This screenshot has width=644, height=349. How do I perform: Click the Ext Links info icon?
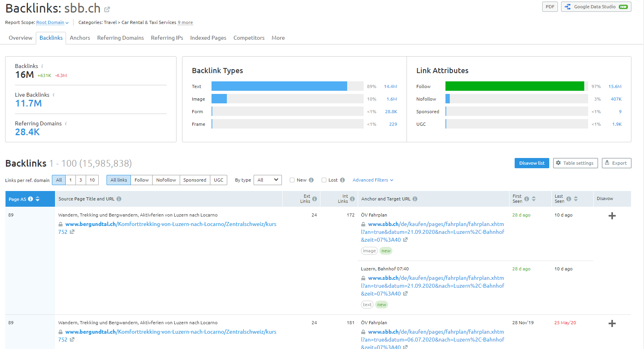pos(315,199)
